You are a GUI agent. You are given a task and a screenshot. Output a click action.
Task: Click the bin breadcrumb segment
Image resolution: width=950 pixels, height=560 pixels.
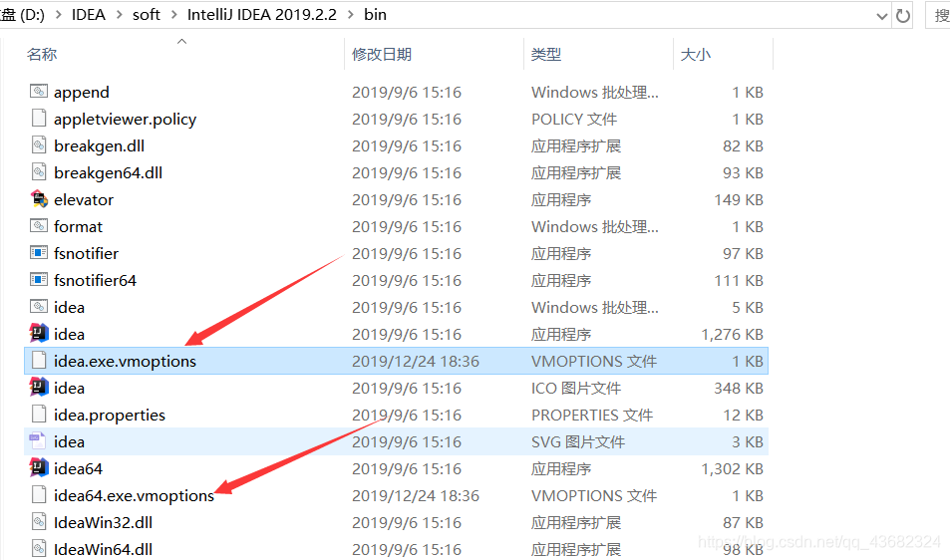point(375,15)
